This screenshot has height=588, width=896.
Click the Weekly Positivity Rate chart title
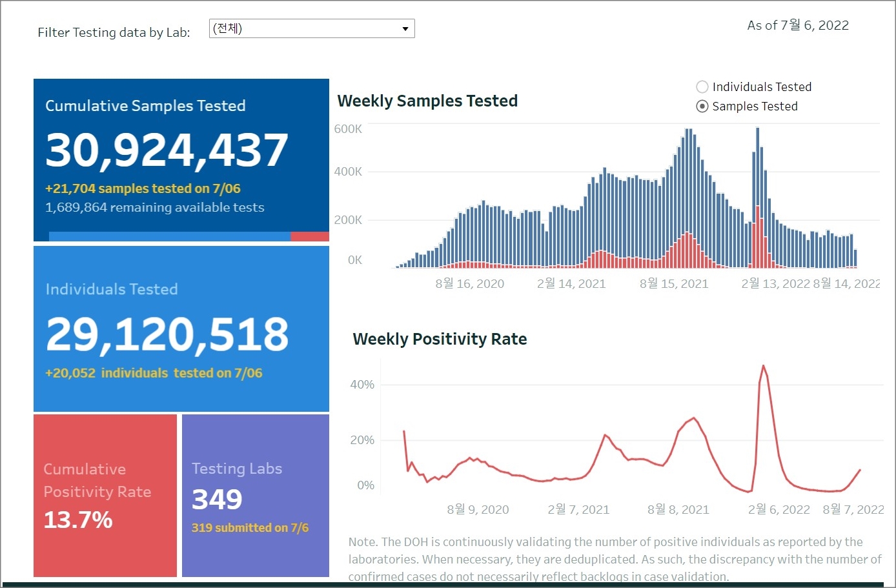pyautogui.click(x=440, y=340)
